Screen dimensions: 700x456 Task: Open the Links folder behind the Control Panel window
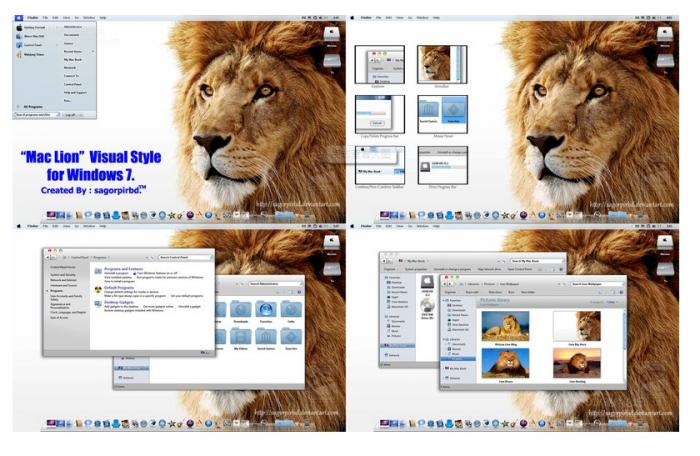point(291,311)
